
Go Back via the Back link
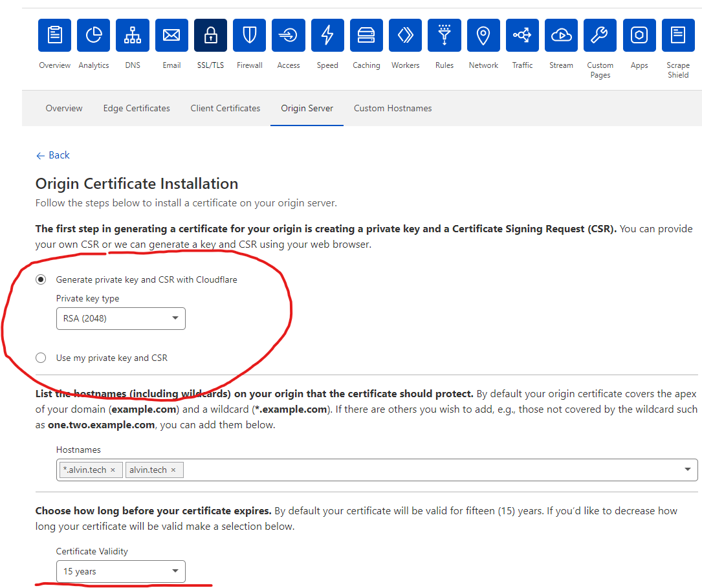coord(53,155)
